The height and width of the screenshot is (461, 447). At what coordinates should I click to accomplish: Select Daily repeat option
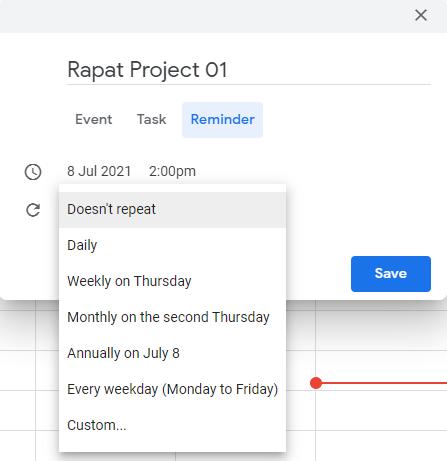[x=173, y=246]
